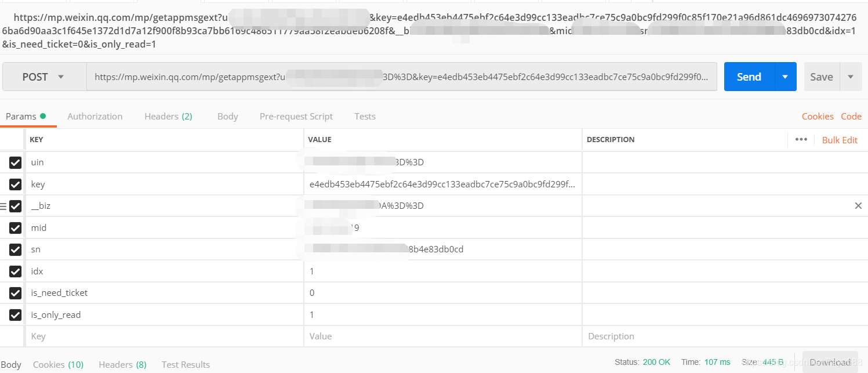This screenshot has height=373, width=868.
Task: Click the empty new Value input
Action: [x=443, y=336]
